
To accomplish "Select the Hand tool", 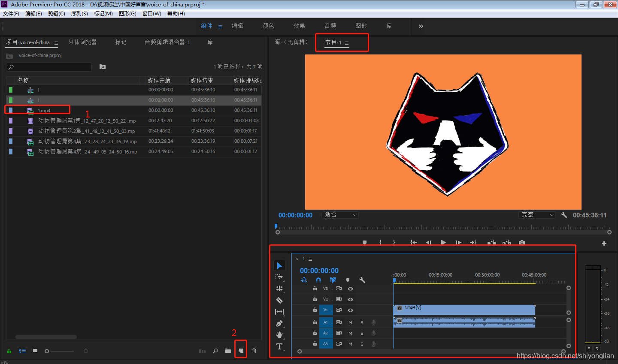I will pos(279,335).
